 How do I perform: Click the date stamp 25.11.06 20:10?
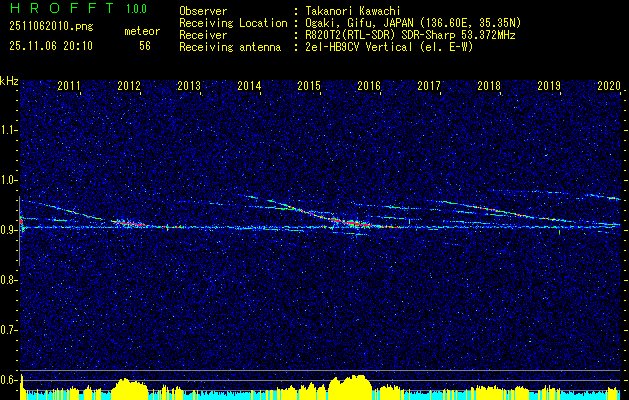[51, 46]
